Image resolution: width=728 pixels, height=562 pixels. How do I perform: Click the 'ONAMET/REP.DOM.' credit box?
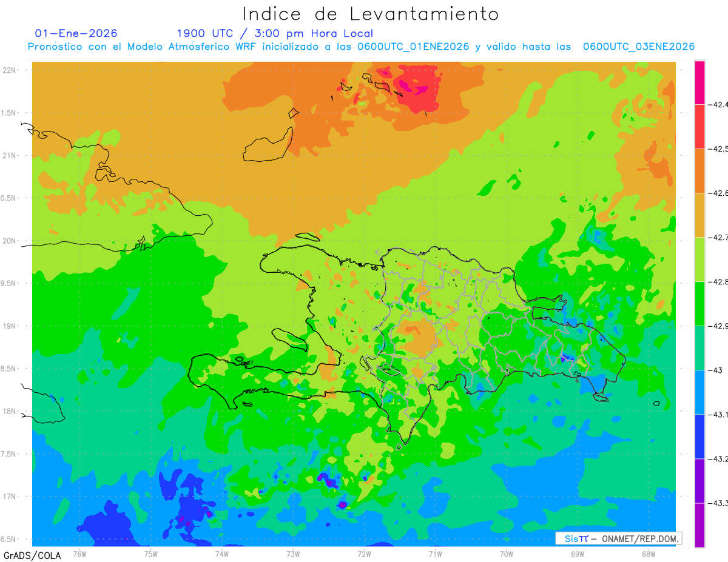point(618,538)
